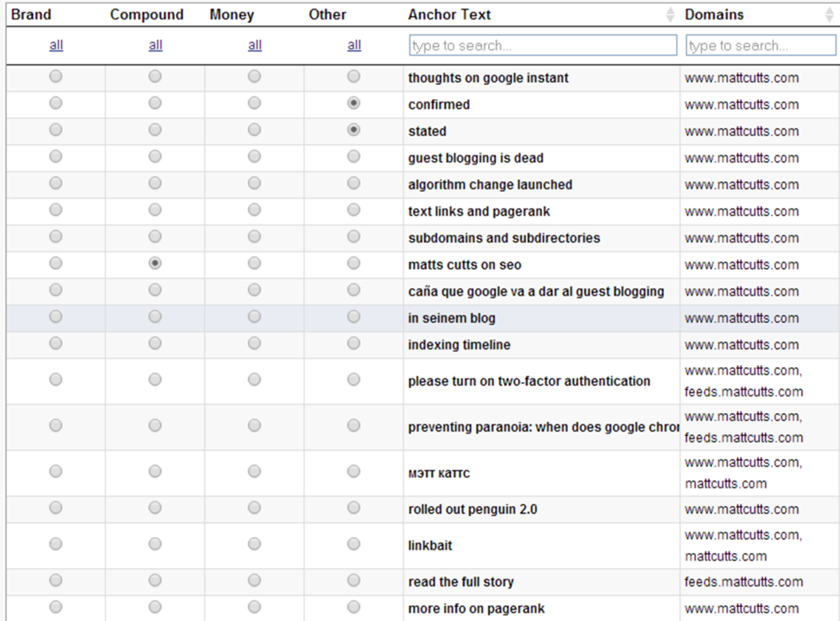Select anchor text 'algorithm change launched'
This screenshot has width=840, height=621.
[490, 185]
